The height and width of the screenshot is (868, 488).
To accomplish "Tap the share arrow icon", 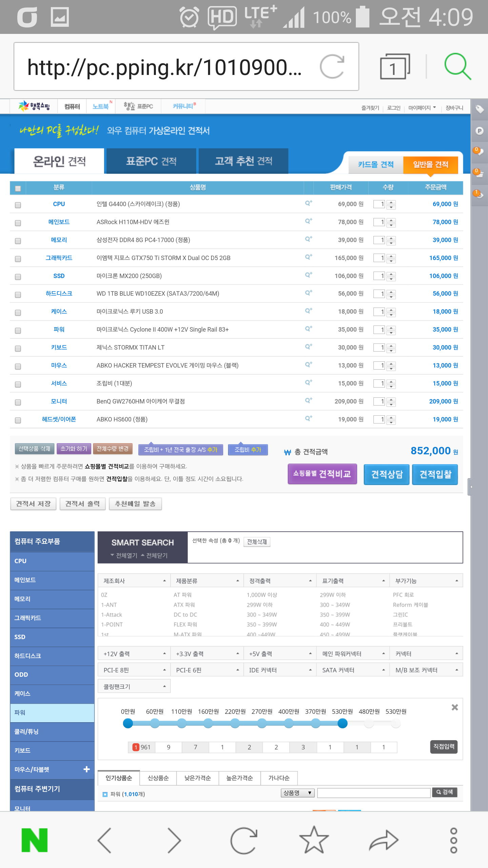I will click(384, 840).
